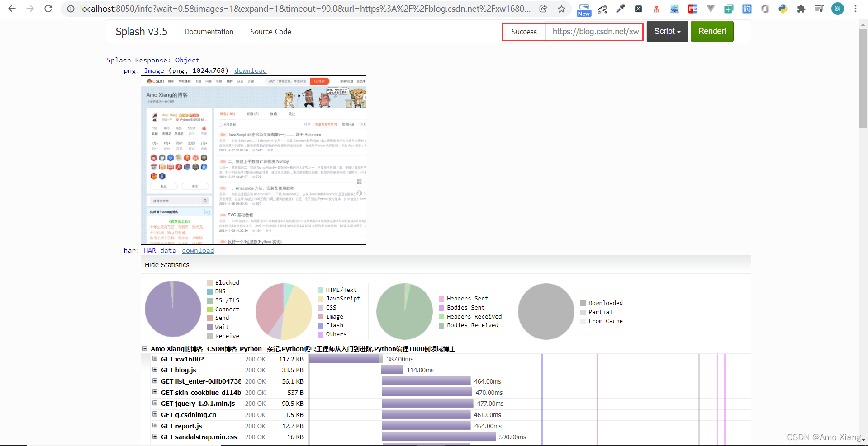
Task: Open the translate en extension
Action: [602, 9]
